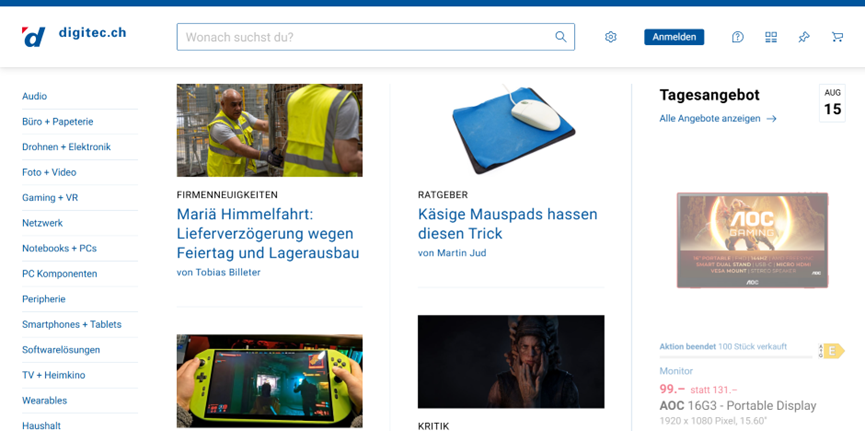
Task: Click the search magnifier icon
Action: [561, 37]
